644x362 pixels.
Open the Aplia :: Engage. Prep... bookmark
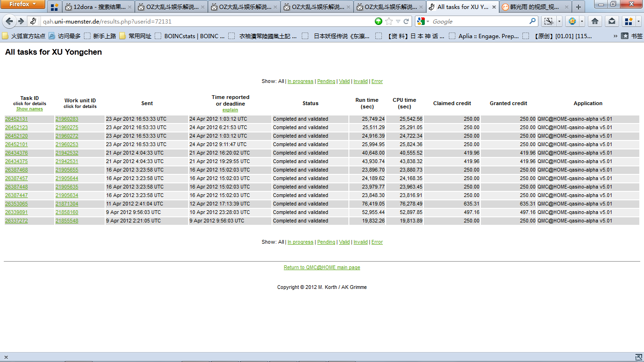coord(484,36)
